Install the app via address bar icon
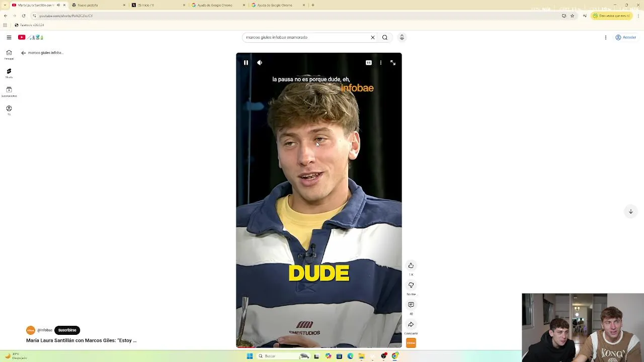The width and height of the screenshot is (644, 362). click(x=564, y=16)
